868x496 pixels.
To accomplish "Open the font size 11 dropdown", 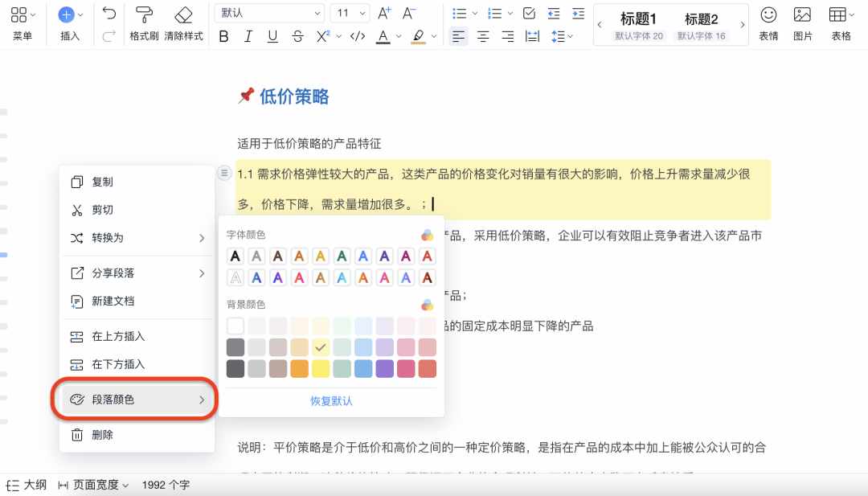I will click(350, 13).
